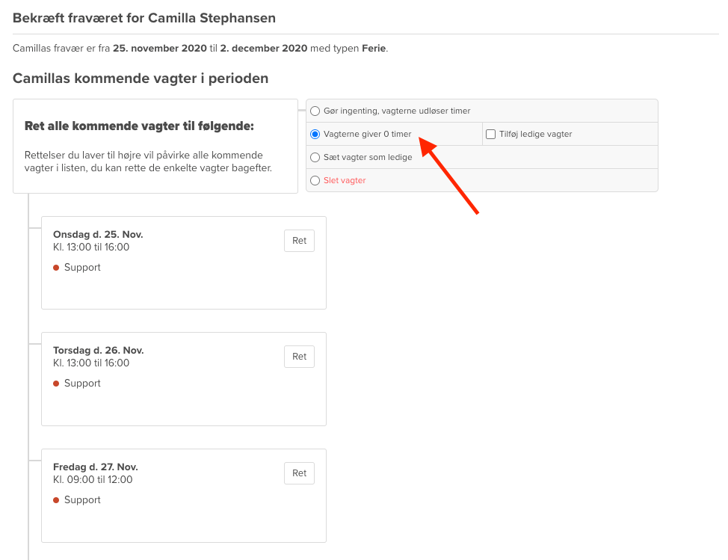Open the 'Fredag d. 27. Nov.' shift title
The height and width of the screenshot is (560, 728).
tap(96, 467)
